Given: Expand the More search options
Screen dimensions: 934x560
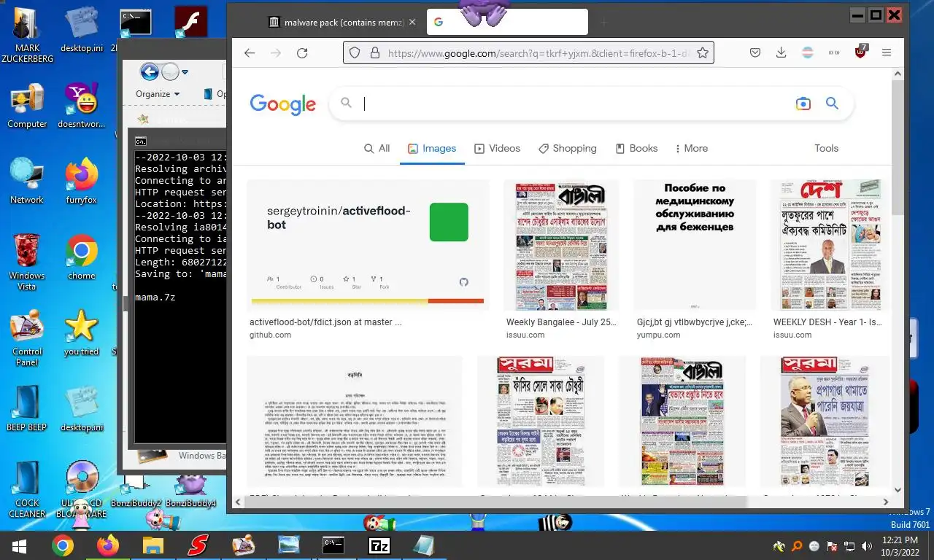Looking at the screenshot, I should tap(690, 148).
